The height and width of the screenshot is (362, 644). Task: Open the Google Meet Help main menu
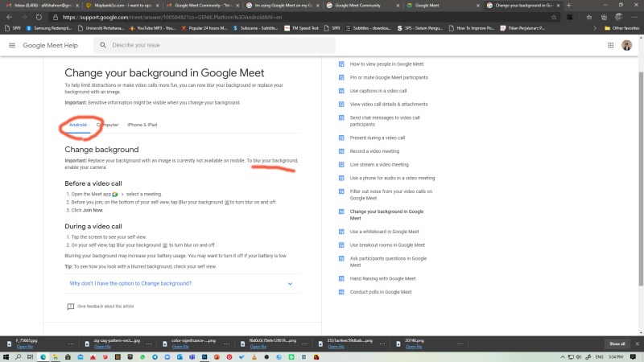coord(12,45)
